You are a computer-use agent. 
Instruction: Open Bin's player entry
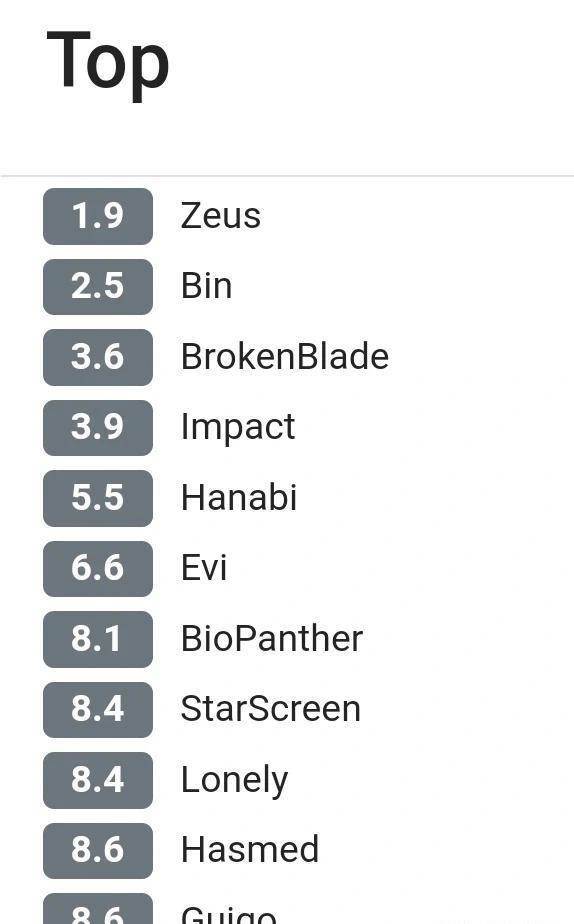pos(206,286)
